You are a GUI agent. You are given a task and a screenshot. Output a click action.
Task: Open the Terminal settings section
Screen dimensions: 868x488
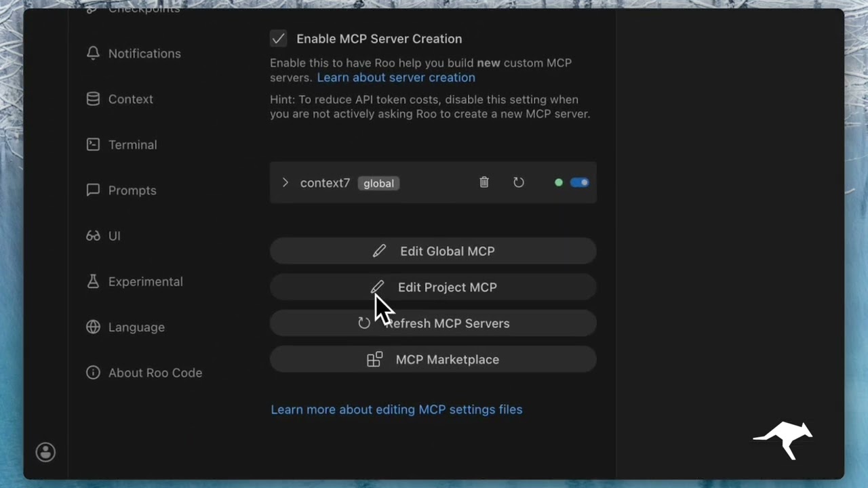[121, 144]
